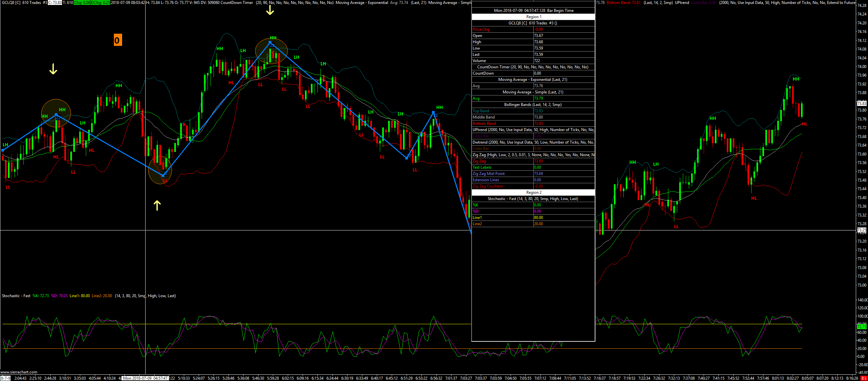Open the www.sierrachart.com link
Viewport: 868px width, 381px height.
pos(19,372)
